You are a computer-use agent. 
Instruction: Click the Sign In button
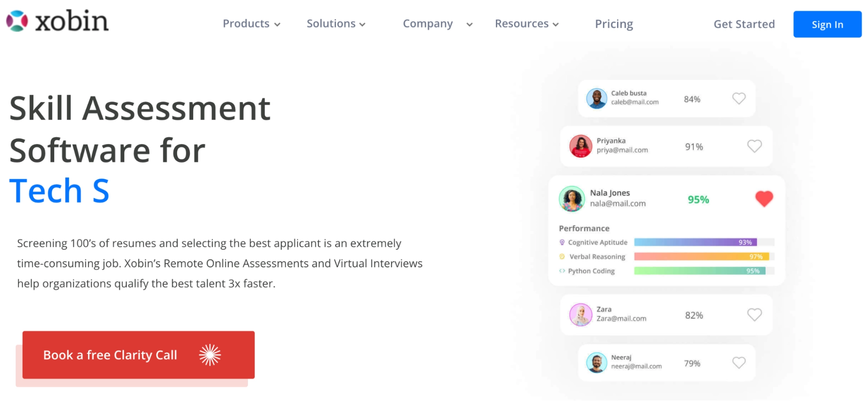tap(827, 24)
